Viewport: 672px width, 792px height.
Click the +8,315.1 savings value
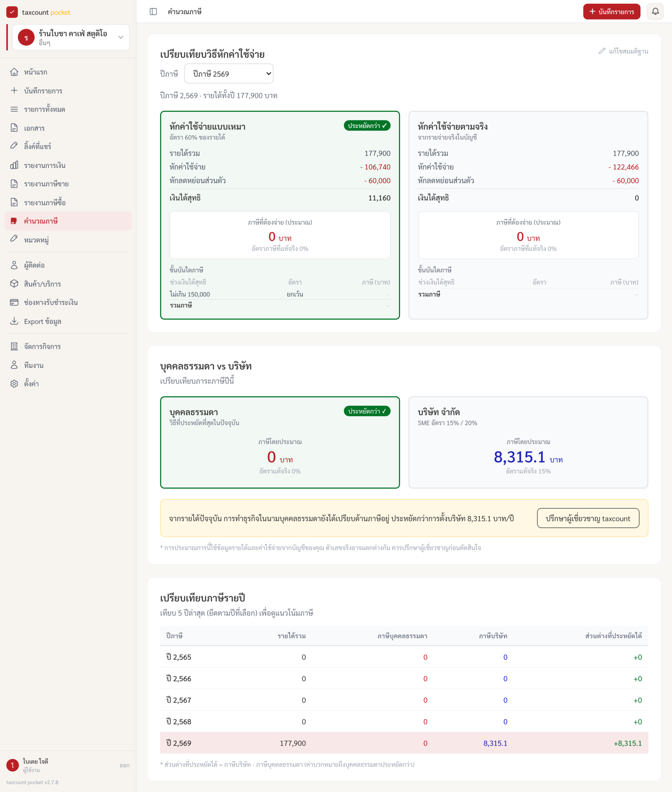627,743
